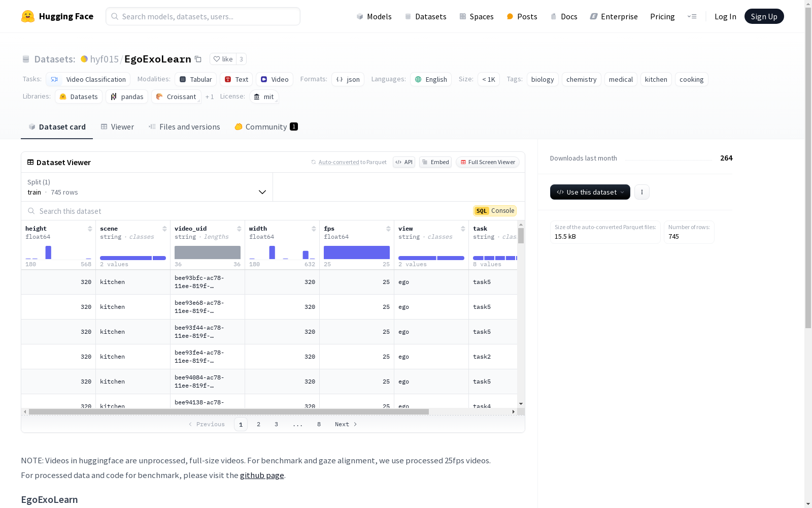
Task: Open the SQL Console
Action: click(x=495, y=211)
